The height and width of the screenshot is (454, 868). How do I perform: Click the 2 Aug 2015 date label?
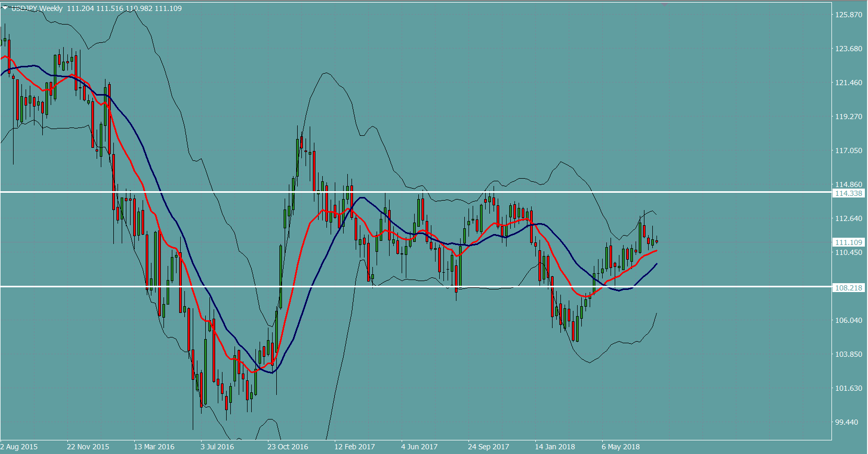point(19,447)
